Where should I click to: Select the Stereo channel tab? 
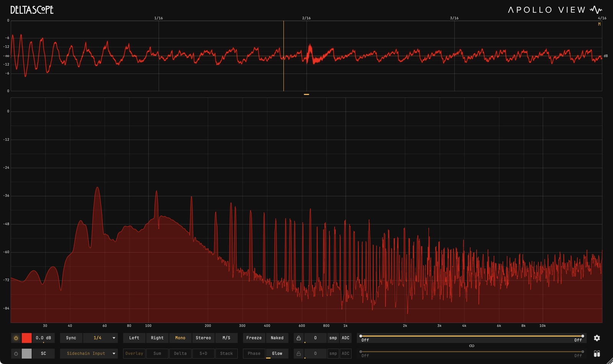point(203,338)
